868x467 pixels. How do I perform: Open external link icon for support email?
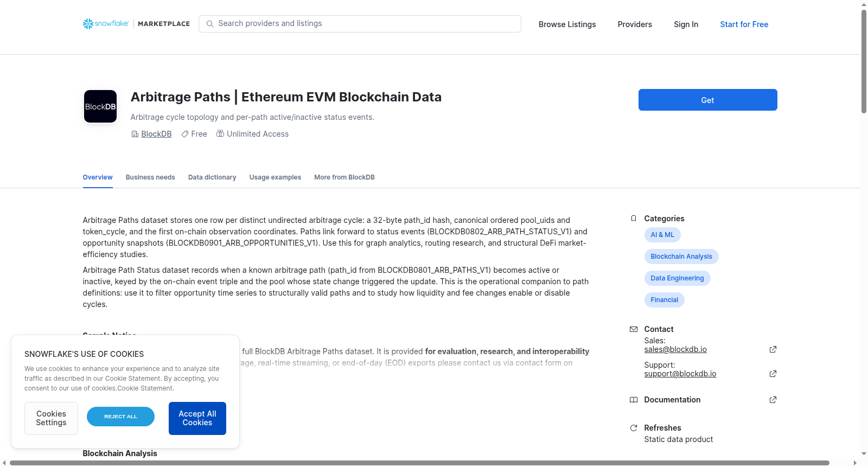tap(773, 374)
